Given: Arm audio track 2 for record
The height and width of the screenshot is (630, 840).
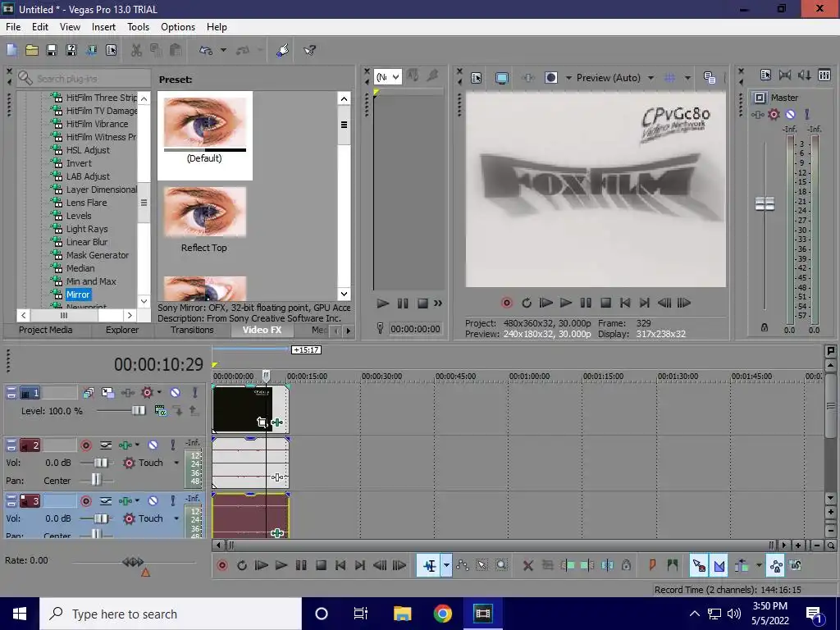Looking at the screenshot, I should point(85,445).
